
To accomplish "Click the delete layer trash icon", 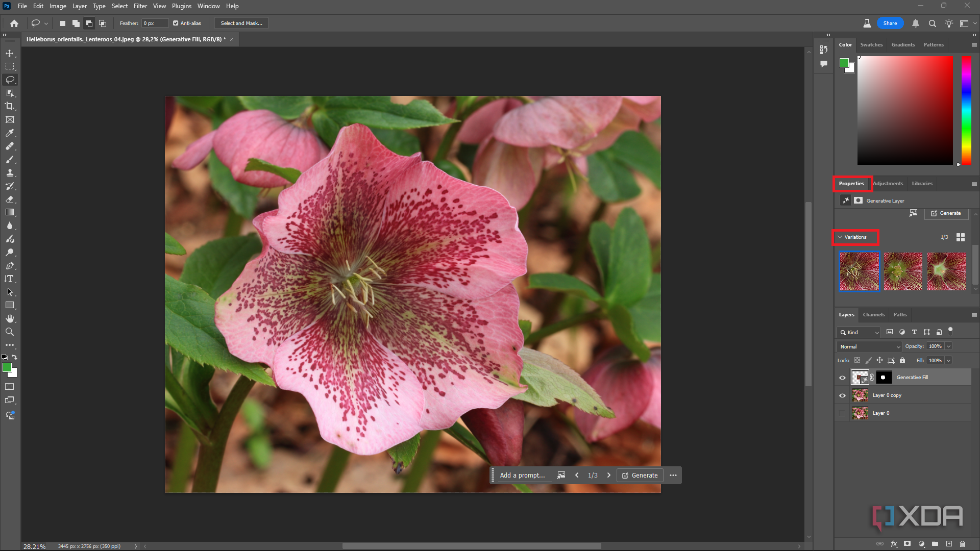I will click(x=962, y=544).
